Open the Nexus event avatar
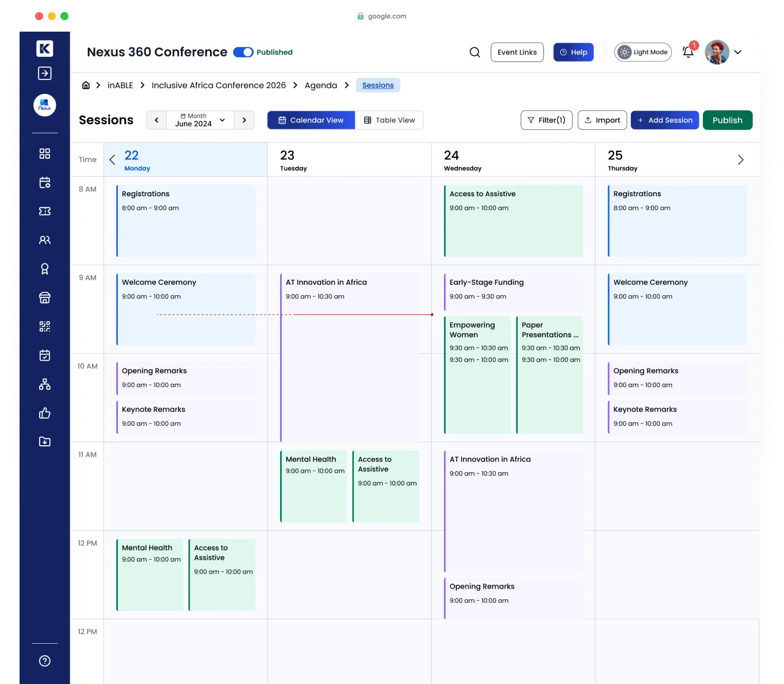 point(45,105)
